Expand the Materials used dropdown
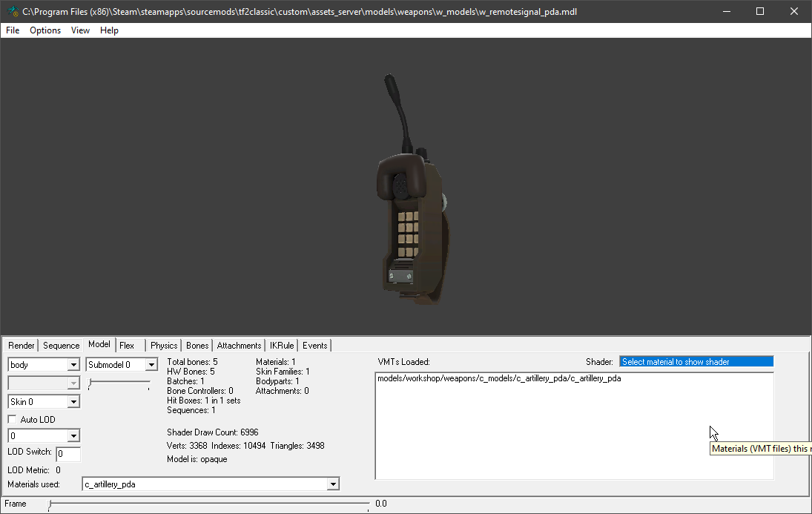This screenshot has height=514, width=812. tap(333, 484)
